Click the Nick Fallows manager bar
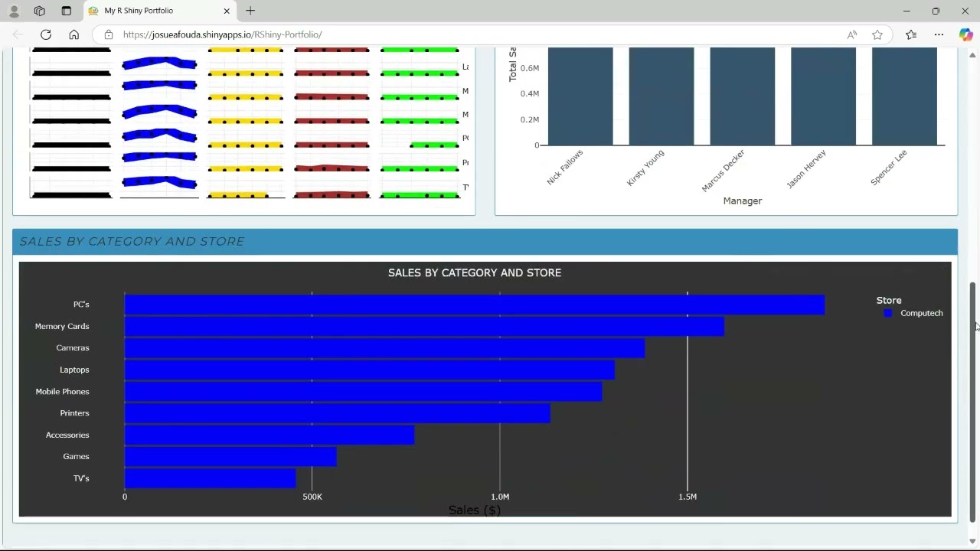 click(580, 96)
